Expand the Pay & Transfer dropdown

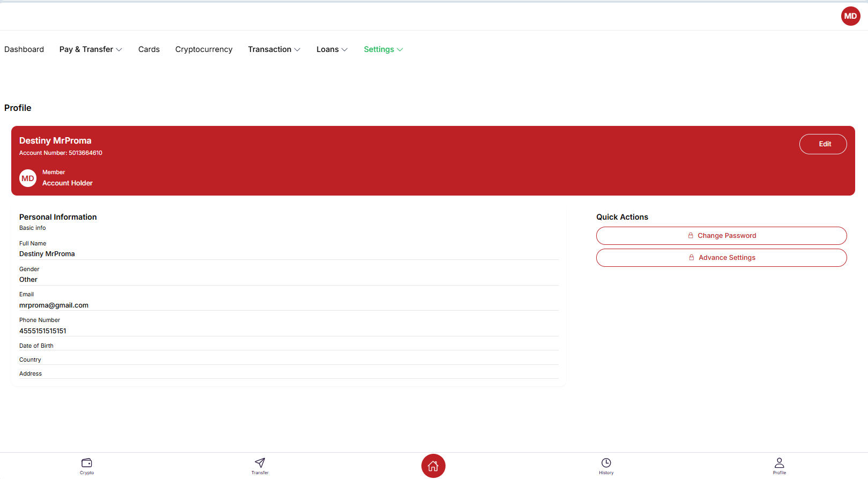coord(91,49)
